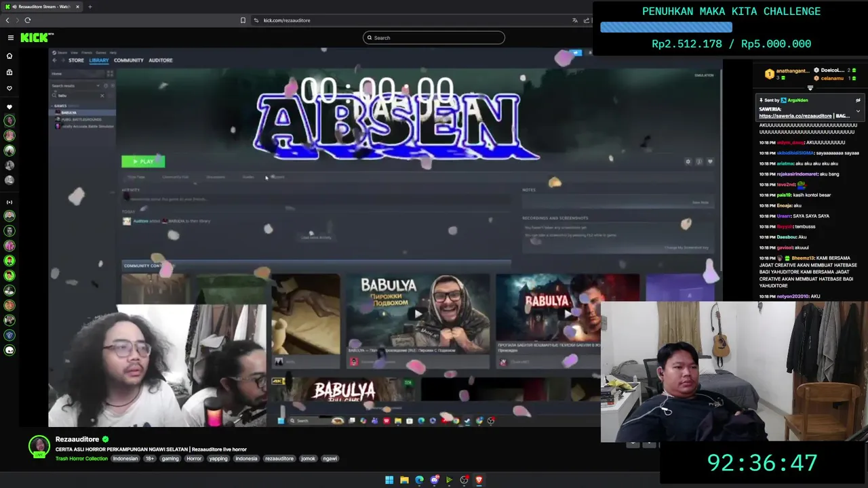Screen dimensions: 868x488
Task: Click the yapping tag
Action: [218, 458]
